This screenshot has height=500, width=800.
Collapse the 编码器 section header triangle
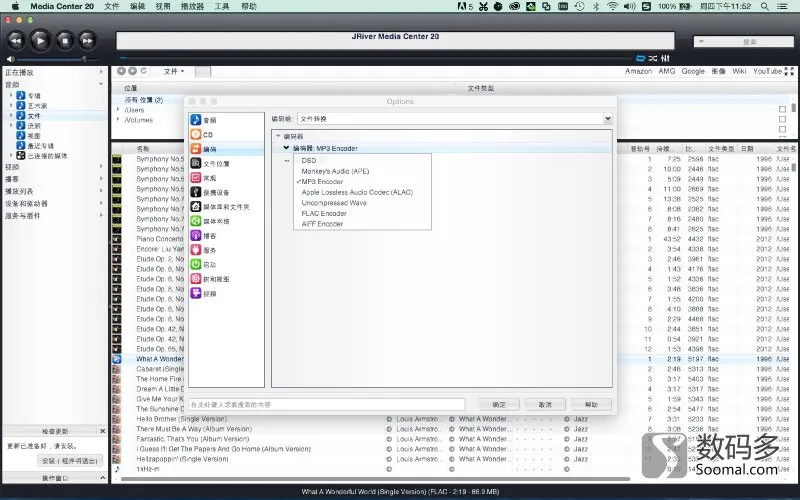pyautogui.click(x=278, y=136)
